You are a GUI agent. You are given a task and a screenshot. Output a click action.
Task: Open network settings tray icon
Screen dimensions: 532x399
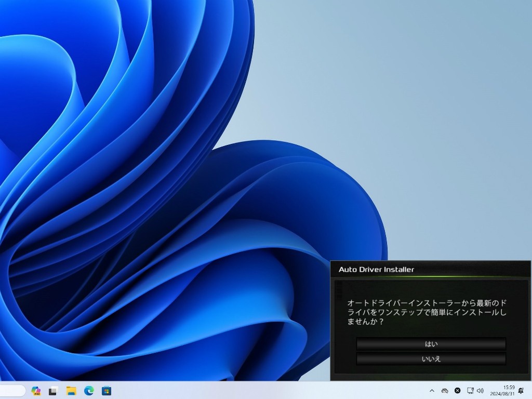470,391
